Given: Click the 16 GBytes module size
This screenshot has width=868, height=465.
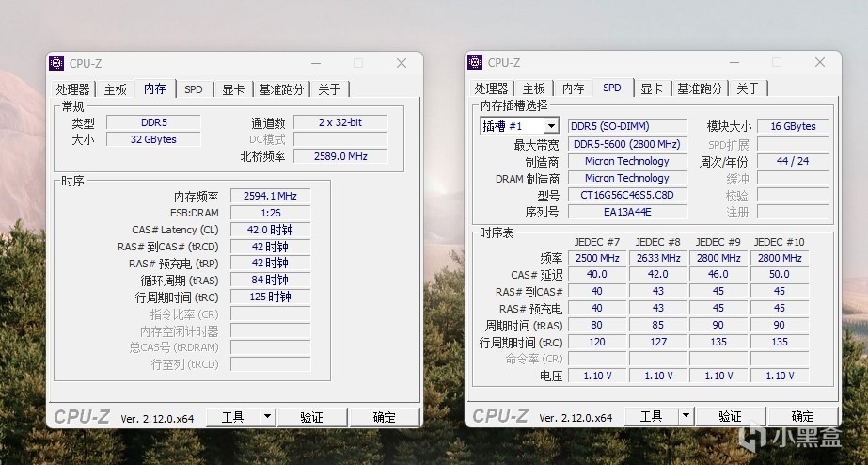Looking at the screenshot, I should click(793, 126).
